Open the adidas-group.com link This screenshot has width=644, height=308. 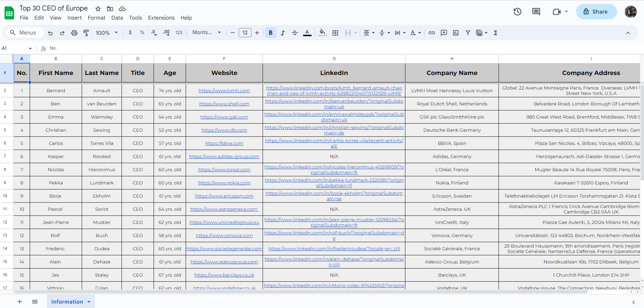tap(224, 156)
